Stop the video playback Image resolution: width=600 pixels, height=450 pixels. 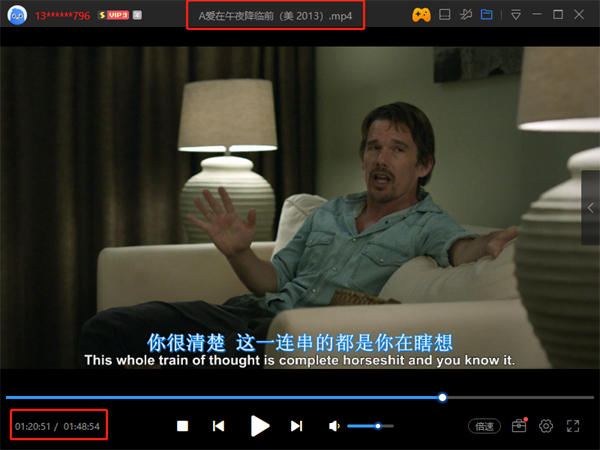pyautogui.click(x=183, y=426)
